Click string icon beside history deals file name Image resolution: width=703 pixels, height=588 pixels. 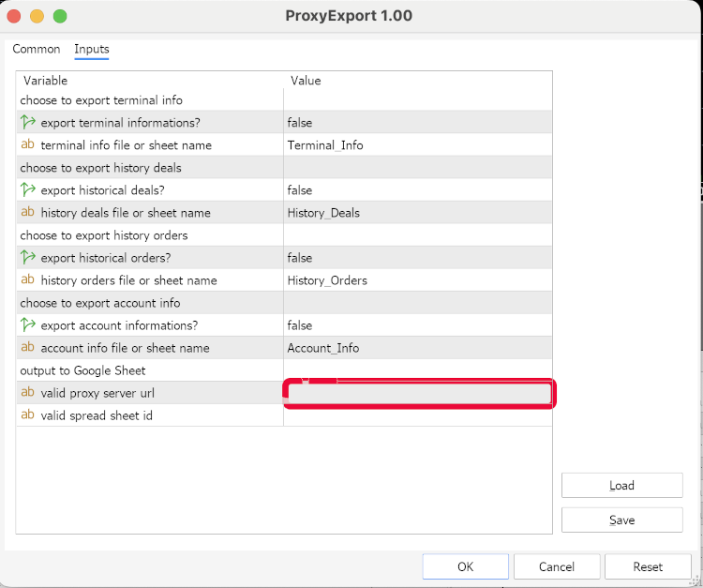[27, 212]
